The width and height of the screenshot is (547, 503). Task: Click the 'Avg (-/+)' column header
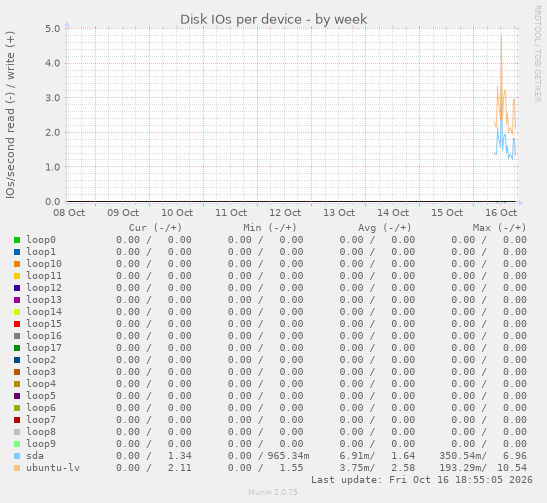tap(384, 228)
